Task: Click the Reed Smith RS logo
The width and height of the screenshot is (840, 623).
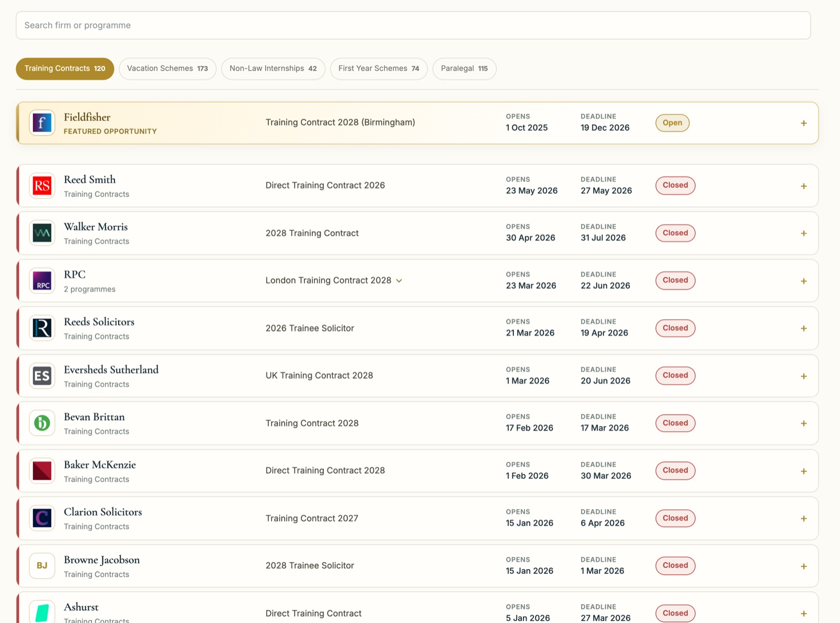Action: point(42,186)
